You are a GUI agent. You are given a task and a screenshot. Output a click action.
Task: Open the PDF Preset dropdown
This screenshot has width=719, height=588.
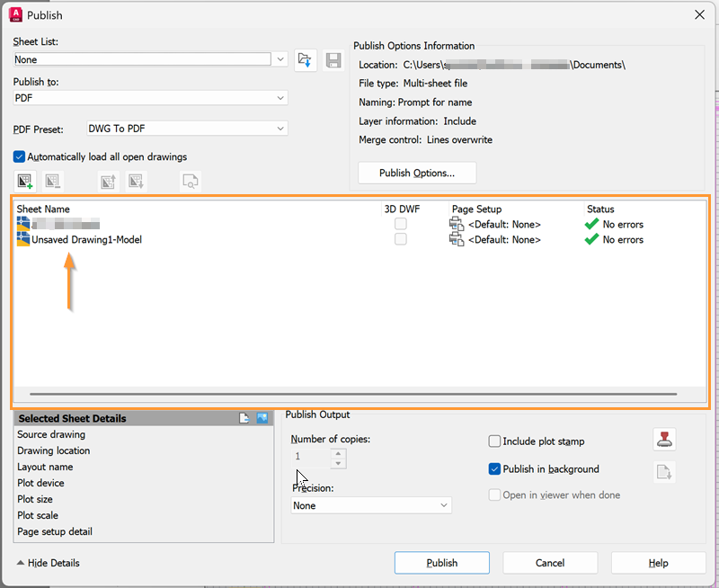280,129
